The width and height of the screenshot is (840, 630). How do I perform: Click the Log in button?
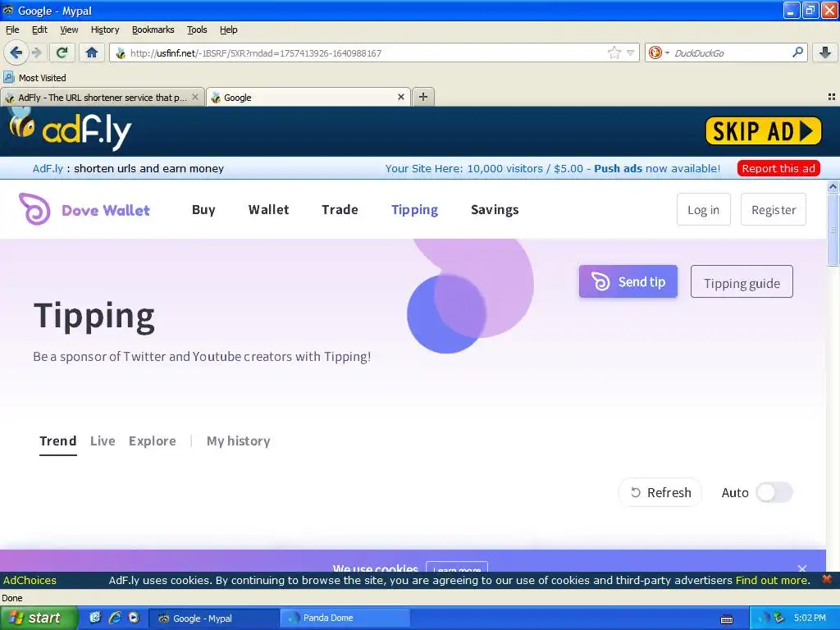tap(703, 209)
